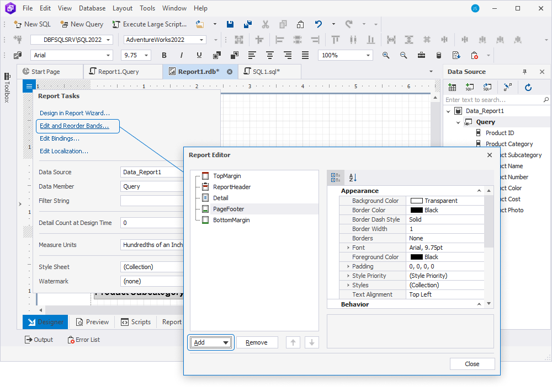Click the New Query toolbar button

point(82,24)
